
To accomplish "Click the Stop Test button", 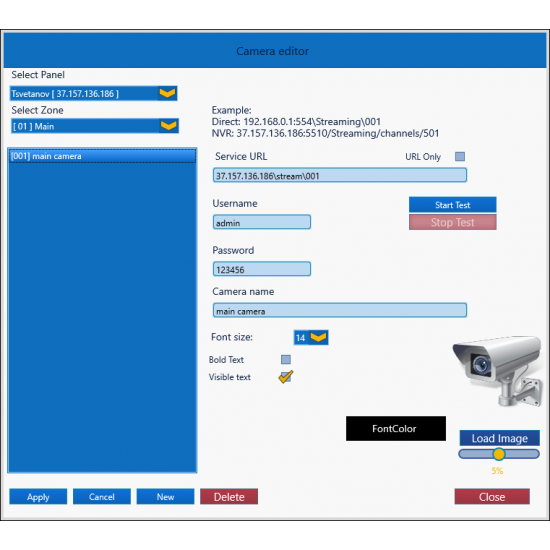I will [452, 222].
